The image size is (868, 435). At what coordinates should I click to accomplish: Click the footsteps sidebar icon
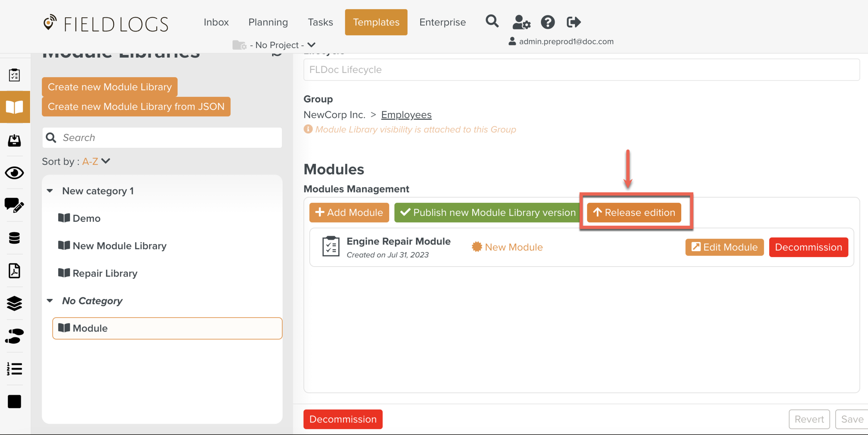point(15,336)
